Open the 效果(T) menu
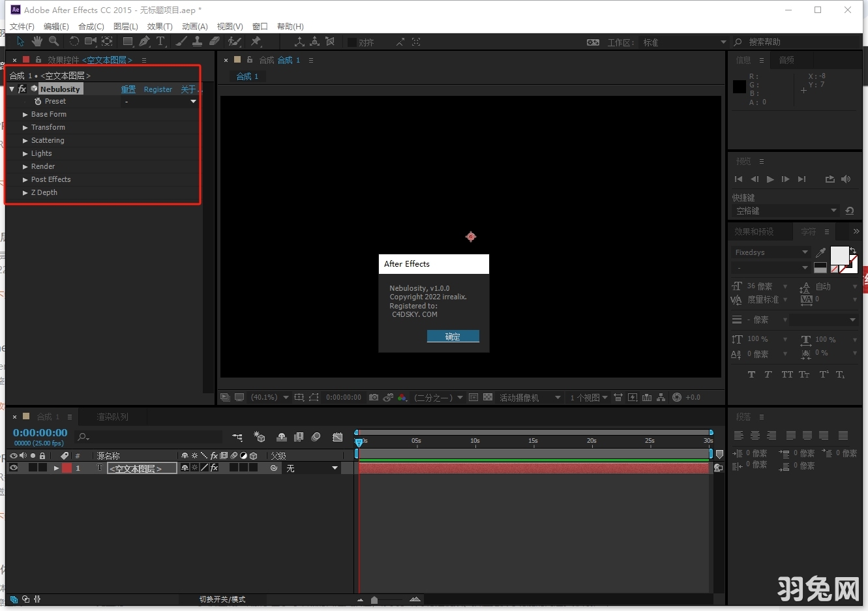 click(160, 27)
